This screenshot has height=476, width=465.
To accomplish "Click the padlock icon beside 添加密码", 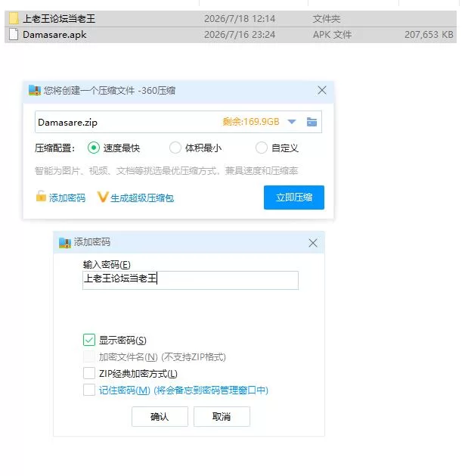I will tap(41, 197).
